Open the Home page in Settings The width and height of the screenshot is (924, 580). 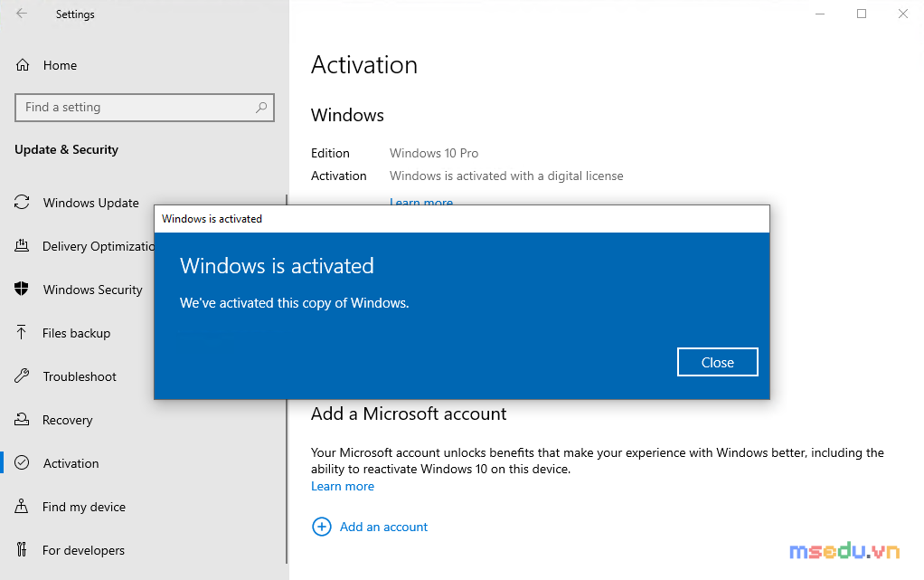tap(60, 65)
